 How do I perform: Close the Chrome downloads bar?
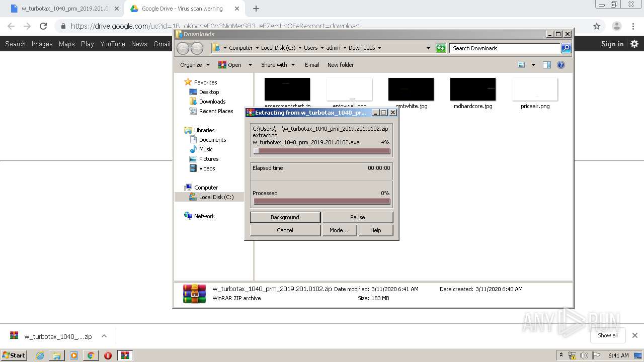point(635,335)
